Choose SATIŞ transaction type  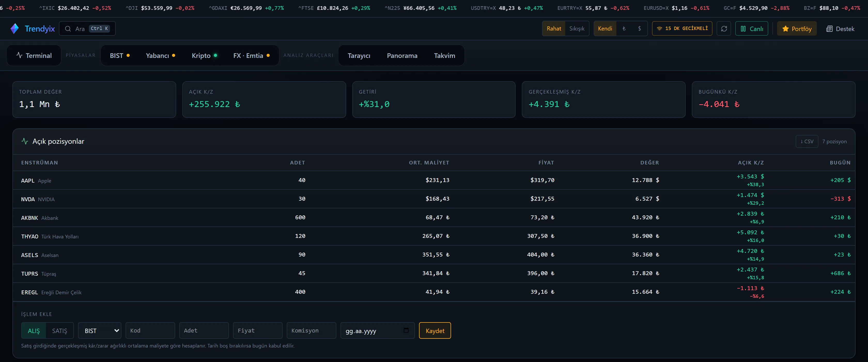click(x=60, y=331)
